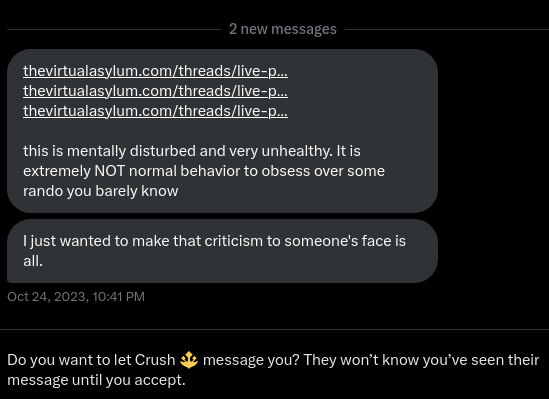Screen dimensions: 549x399
Task: Open the third thevirtualasylum.com thread link
Action: (155, 111)
